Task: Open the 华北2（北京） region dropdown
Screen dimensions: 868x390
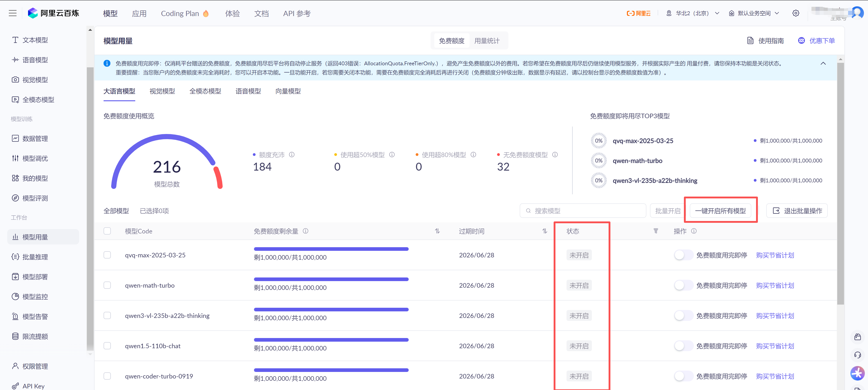Action: click(x=693, y=14)
